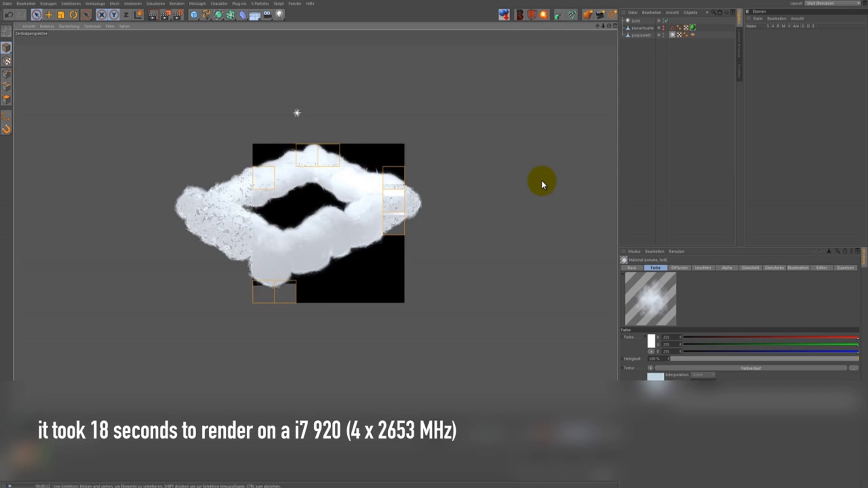Select the polyskelett object in tree
This screenshot has width=868, height=488.
[x=641, y=35]
